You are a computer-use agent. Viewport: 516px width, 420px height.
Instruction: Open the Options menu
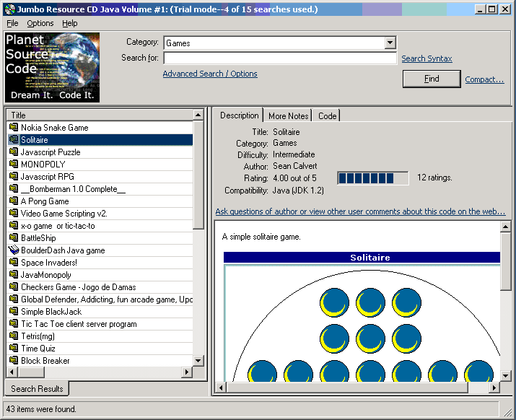tap(40, 23)
